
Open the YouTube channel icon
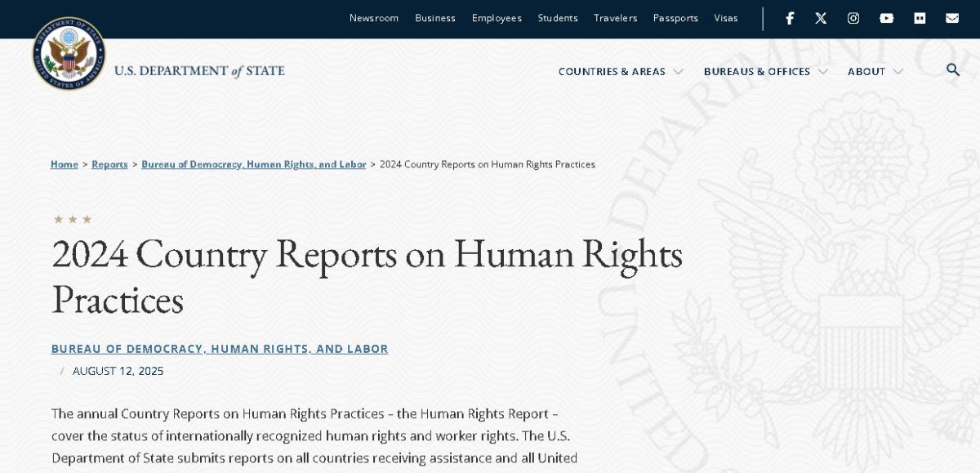pyautogui.click(x=886, y=18)
